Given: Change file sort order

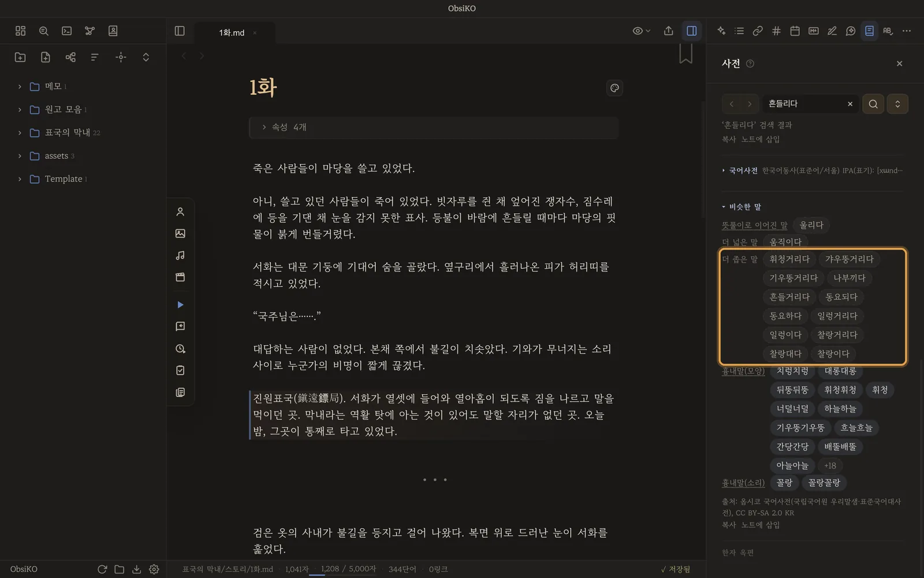Looking at the screenshot, I should pyautogui.click(x=95, y=57).
